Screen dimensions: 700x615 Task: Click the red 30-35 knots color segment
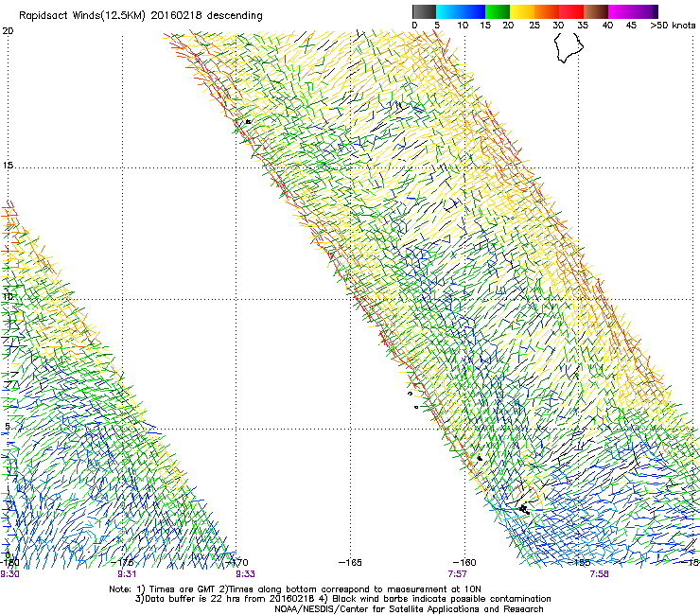coord(571,11)
